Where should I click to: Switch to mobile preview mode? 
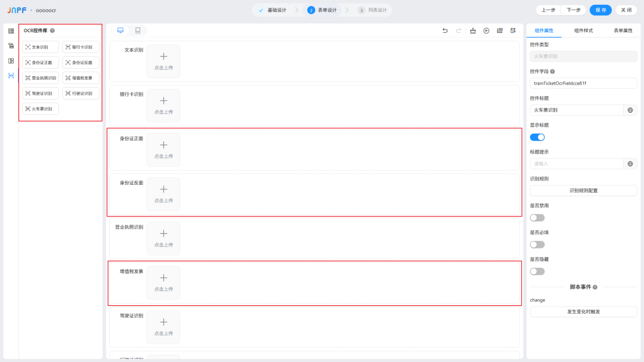click(x=138, y=30)
